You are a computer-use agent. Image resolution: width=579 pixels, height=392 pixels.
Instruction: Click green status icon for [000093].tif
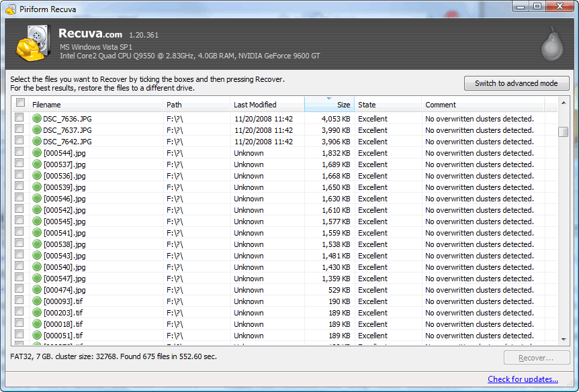36,301
